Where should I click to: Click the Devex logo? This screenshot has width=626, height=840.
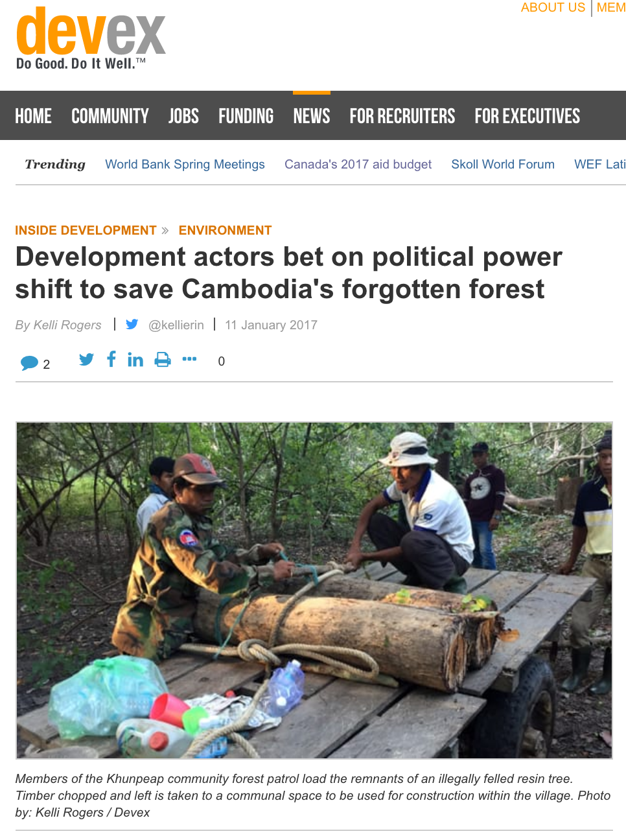pyautogui.click(x=91, y=38)
